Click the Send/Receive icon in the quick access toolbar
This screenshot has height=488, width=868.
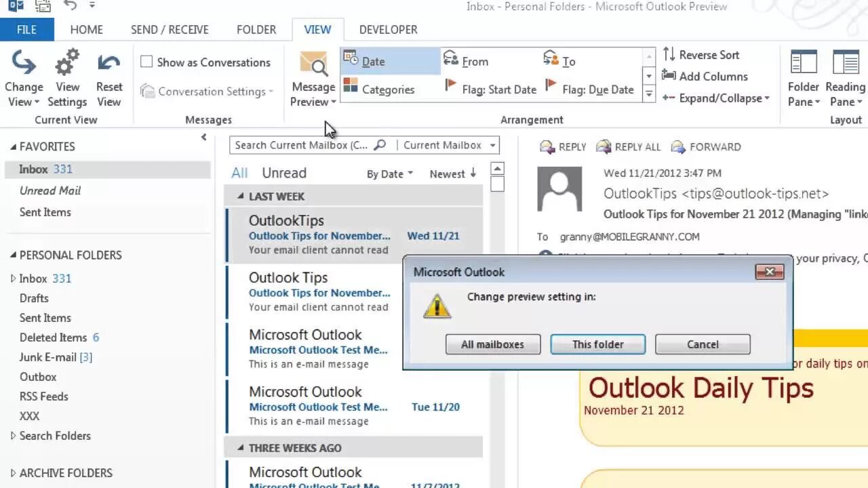(42, 7)
